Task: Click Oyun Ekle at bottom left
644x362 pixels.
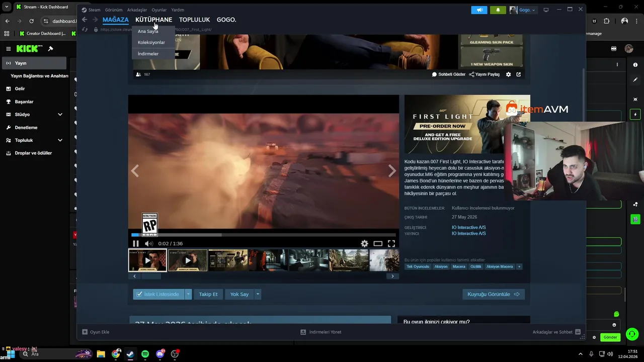Action: 96,332
